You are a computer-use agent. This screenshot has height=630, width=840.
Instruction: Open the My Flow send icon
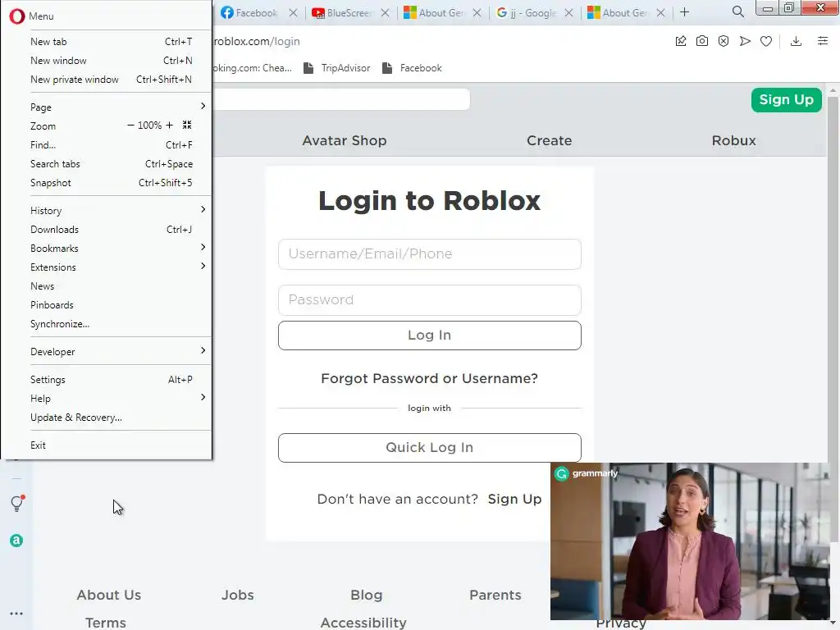click(x=745, y=41)
